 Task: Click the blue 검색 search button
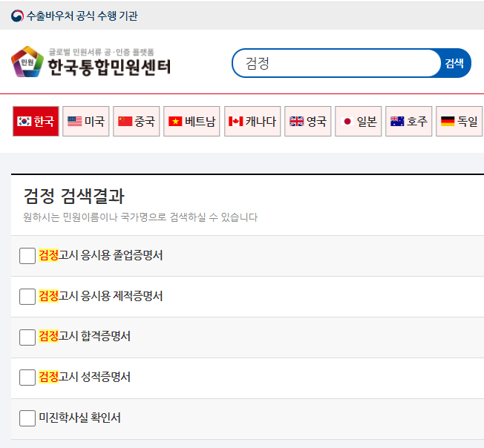tap(454, 63)
